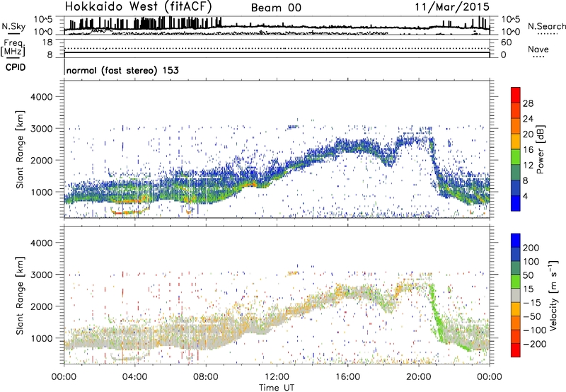This screenshot has height=392, width=566.
Task: Click the '2000' tick of the power panel
Action: 42,161
